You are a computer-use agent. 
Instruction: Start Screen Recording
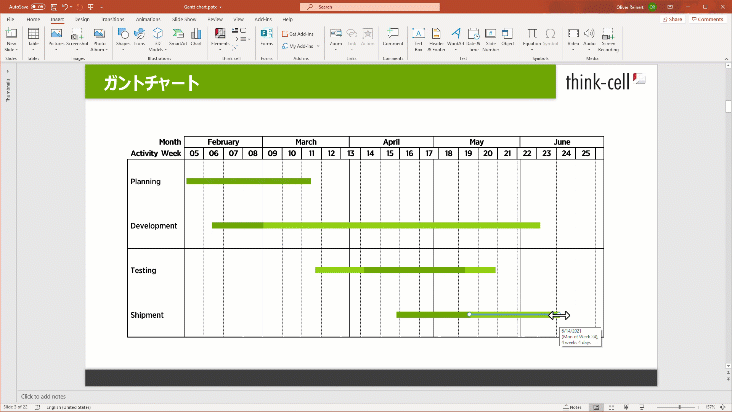608,39
